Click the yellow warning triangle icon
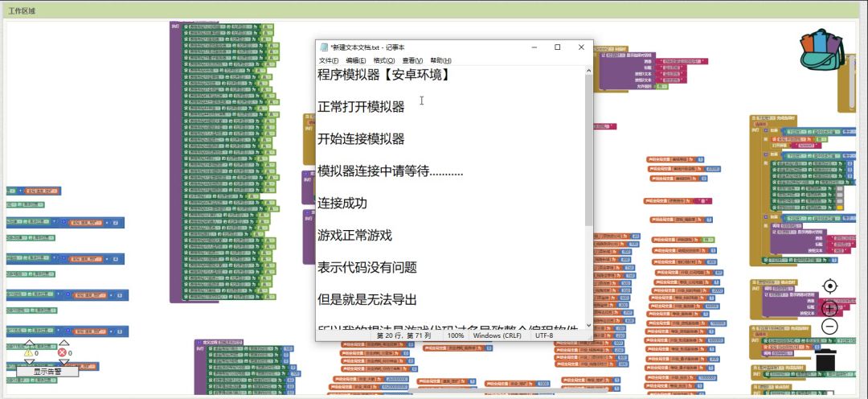The image size is (868, 399). (29, 352)
